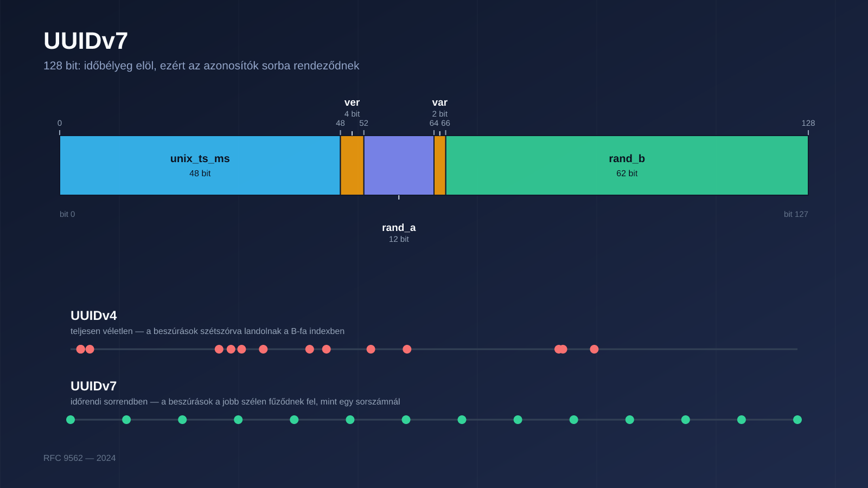Click the ver label above the bar
Viewport: 868px width, 488px height.
(x=352, y=102)
